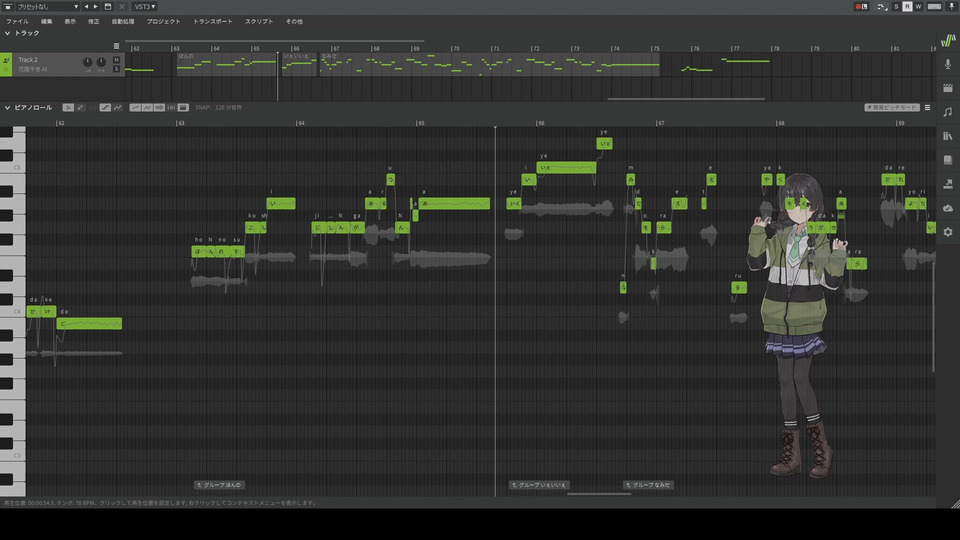
Task: Adjust the Track 2 volume knob
Action: click(x=88, y=62)
